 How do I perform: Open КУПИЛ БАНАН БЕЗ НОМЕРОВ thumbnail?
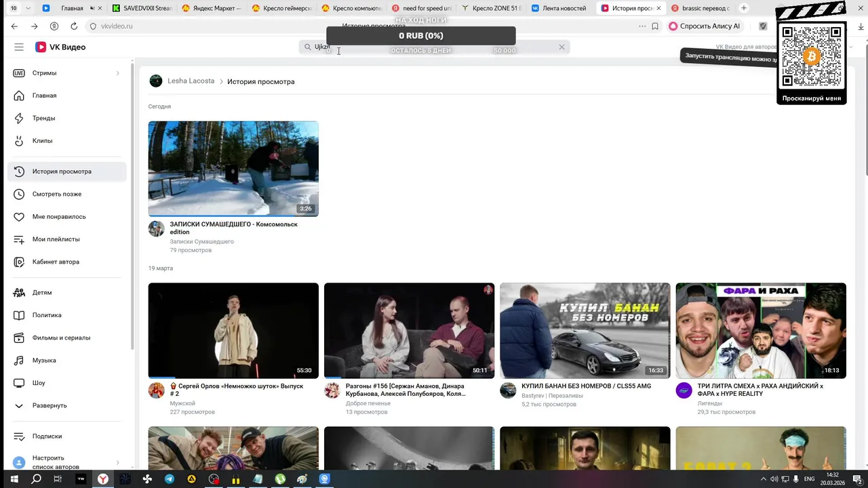pos(585,331)
